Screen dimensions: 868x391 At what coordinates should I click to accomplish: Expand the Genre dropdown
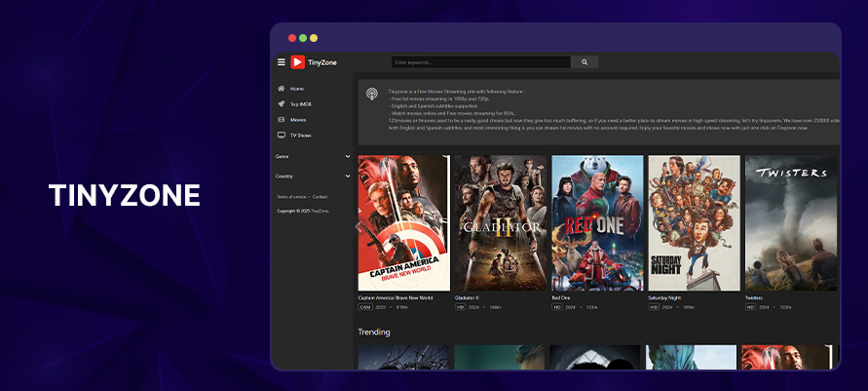click(x=313, y=157)
